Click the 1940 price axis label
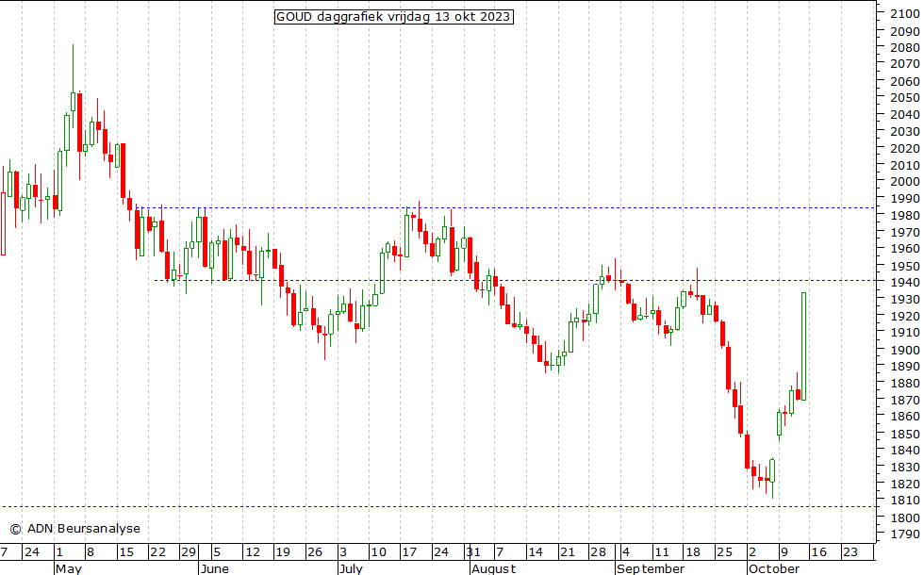The height and width of the screenshot is (575, 924). click(904, 283)
